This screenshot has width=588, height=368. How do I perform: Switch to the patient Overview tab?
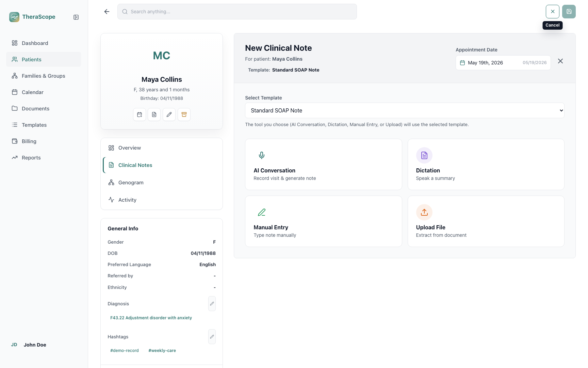(x=162, y=148)
